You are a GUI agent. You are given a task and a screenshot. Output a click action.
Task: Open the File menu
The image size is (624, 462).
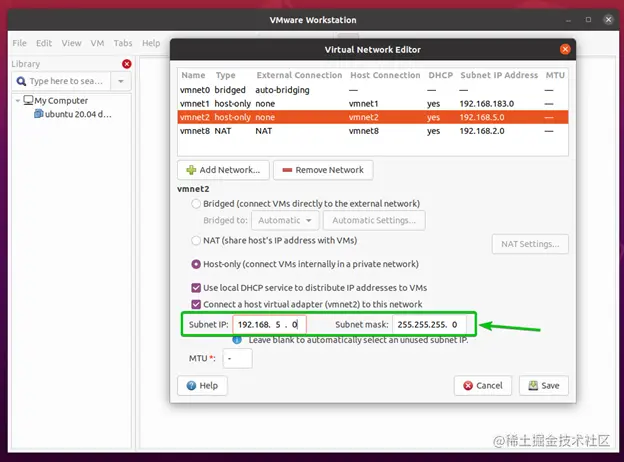pyautogui.click(x=20, y=43)
